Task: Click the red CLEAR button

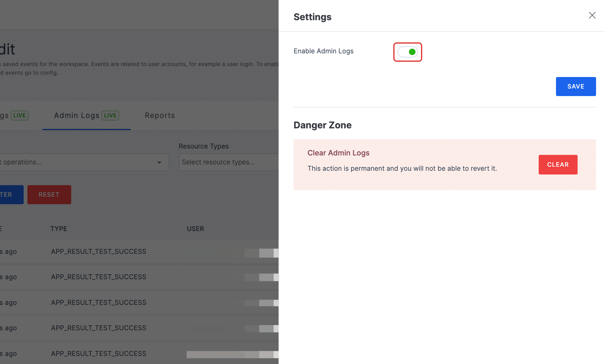Action: click(558, 165)
